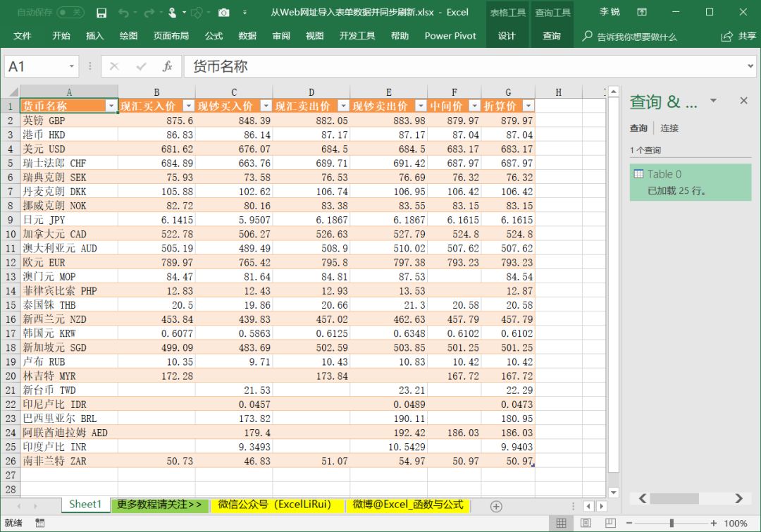Click the Undo icon
The height and width of the screenshot is (532, 761).
pyautogui.click(x=123, y=12)
